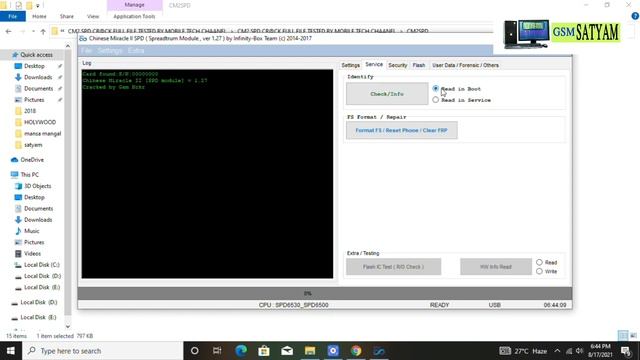The width and height of the screenshot is (640, 360).
Task: Switch Explorer to large icons view
Action: coord(633,336)
